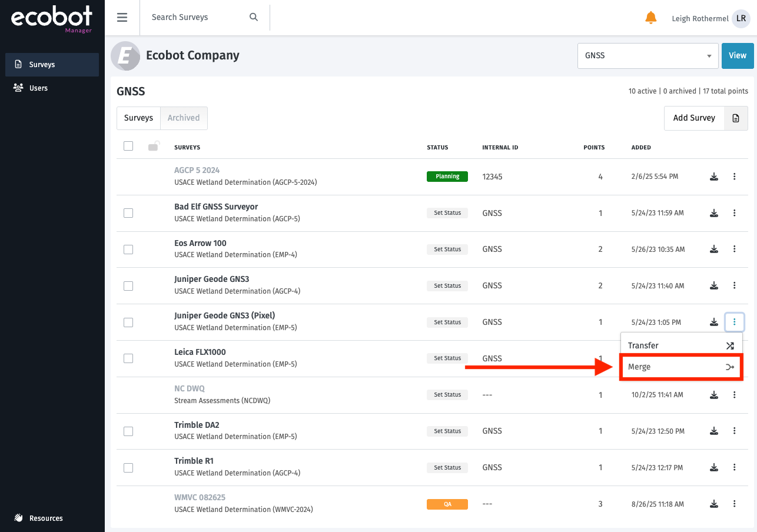This screenshot has height=532, width=757.
Task: Focus the Search Surveys input field
Action: (x=197, y=17)
